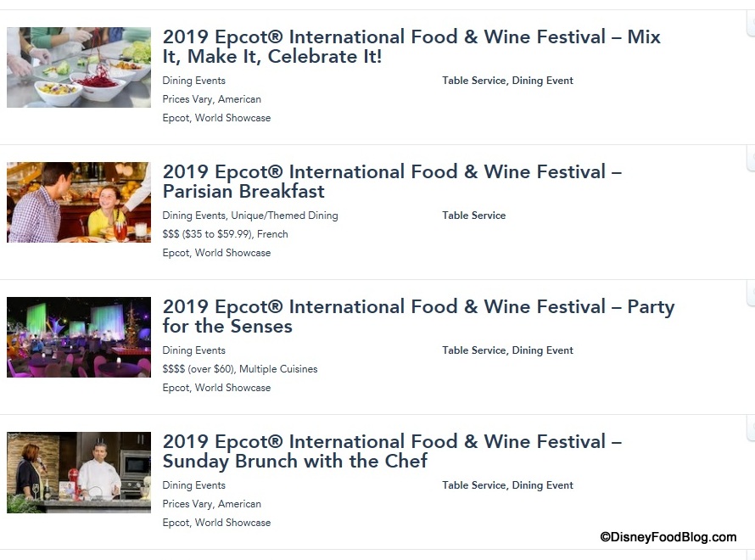755x560 pixels.
Task: Click the salad bowls thumbnail for Mix It event
Action: pyautogui.click(x=79, y=67)
